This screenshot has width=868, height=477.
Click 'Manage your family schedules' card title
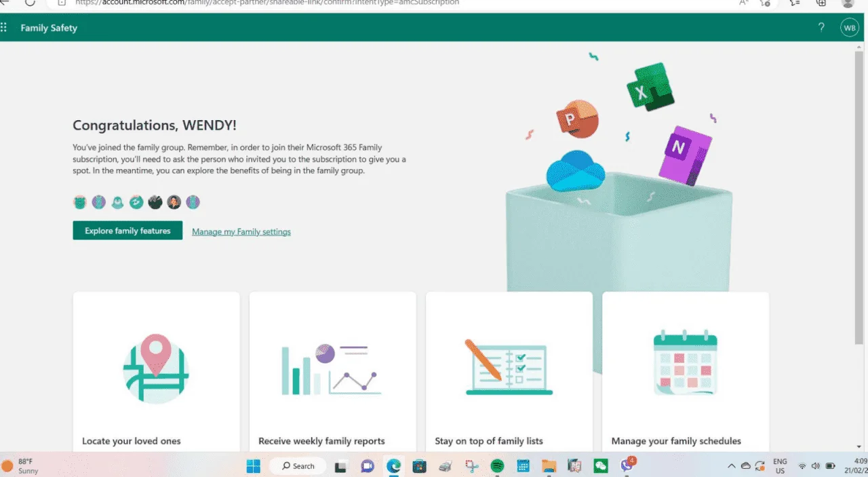click(x=676, y=441)
